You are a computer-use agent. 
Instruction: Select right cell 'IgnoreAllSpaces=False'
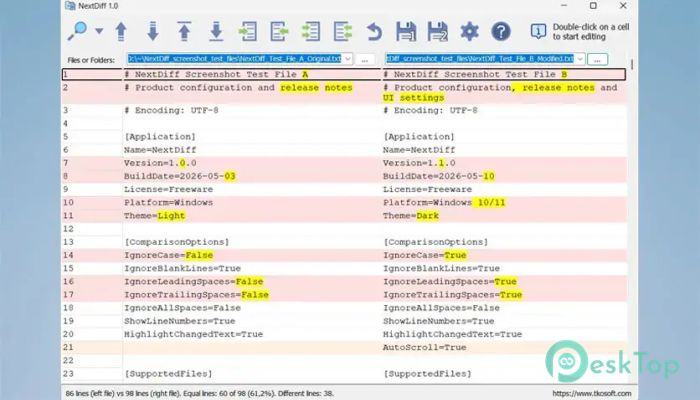pyautogui.click(x=504, y=308)
